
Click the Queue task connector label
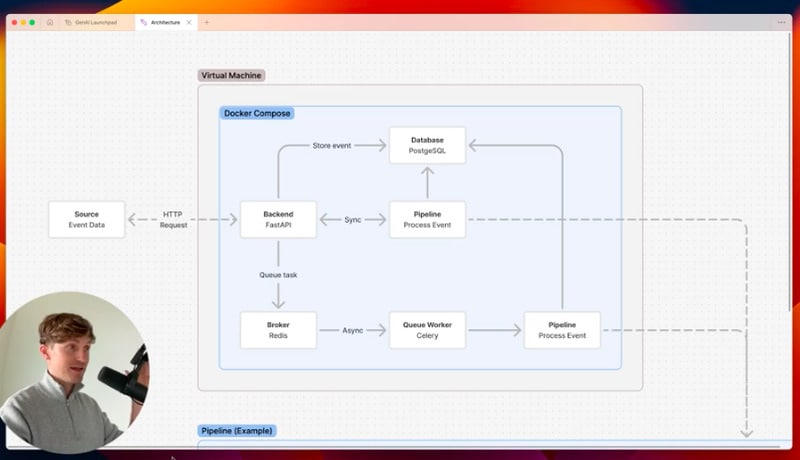click(x=278, y=275)
